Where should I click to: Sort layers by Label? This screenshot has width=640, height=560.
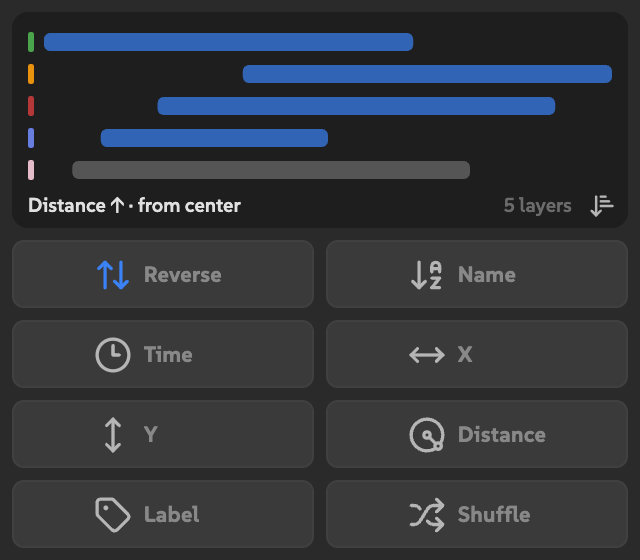pos(163,514)
